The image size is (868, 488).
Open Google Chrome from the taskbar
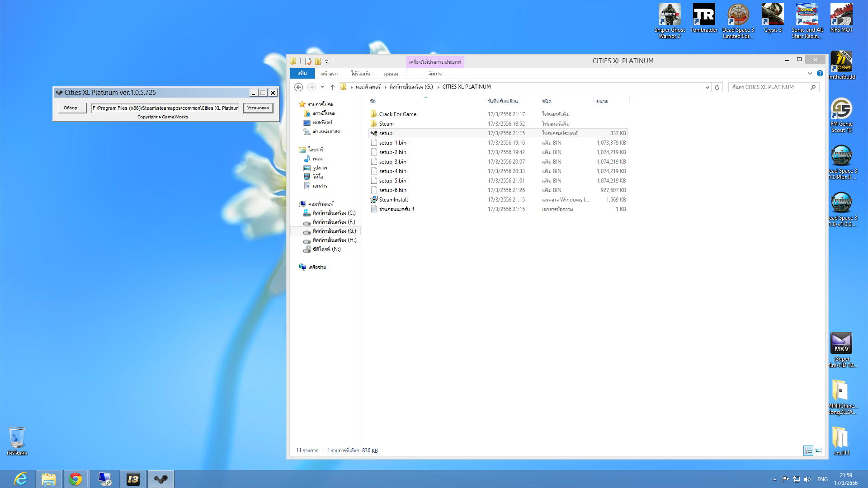point(75,479)
